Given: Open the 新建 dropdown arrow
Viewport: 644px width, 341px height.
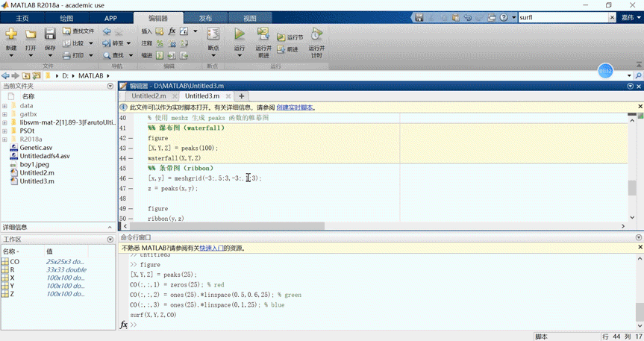Looking at the screenshot, I should [x=11, y=55].
